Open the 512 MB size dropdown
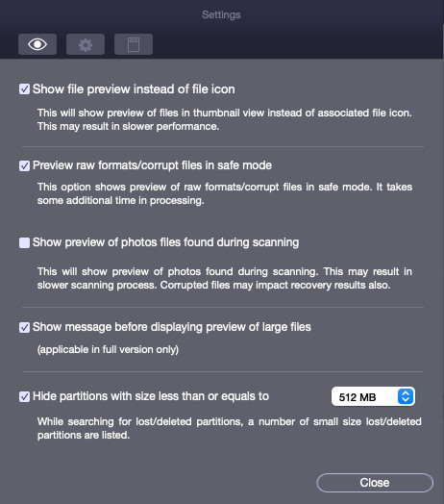 (x=373, y=396)
